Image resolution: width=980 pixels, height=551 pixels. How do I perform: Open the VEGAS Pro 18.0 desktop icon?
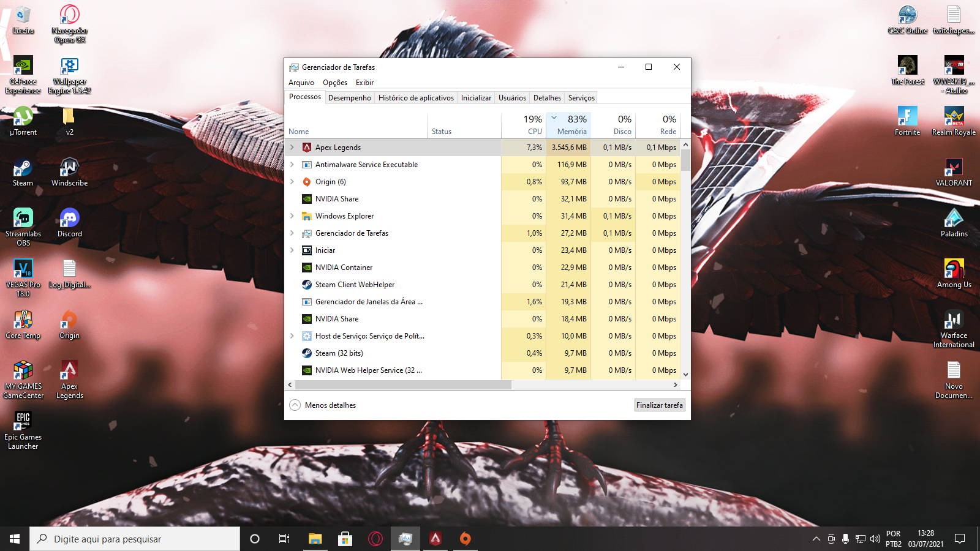(23, 278)
